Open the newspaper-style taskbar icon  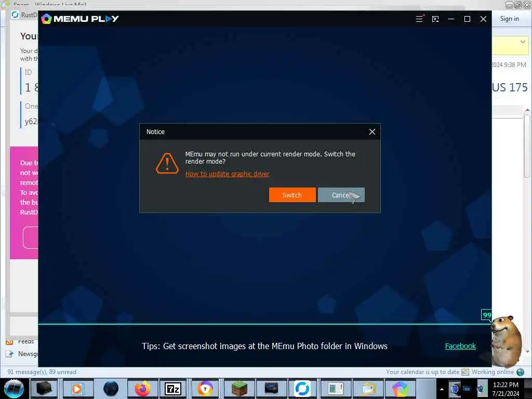pos(335,389)
